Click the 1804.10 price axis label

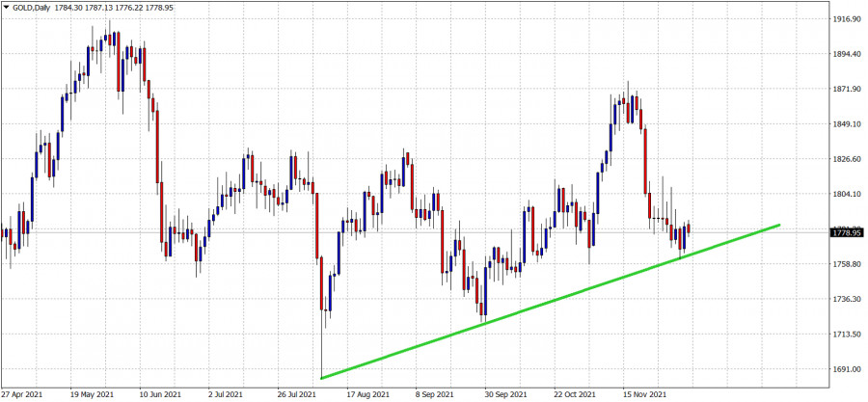click(x=848, y=194)
